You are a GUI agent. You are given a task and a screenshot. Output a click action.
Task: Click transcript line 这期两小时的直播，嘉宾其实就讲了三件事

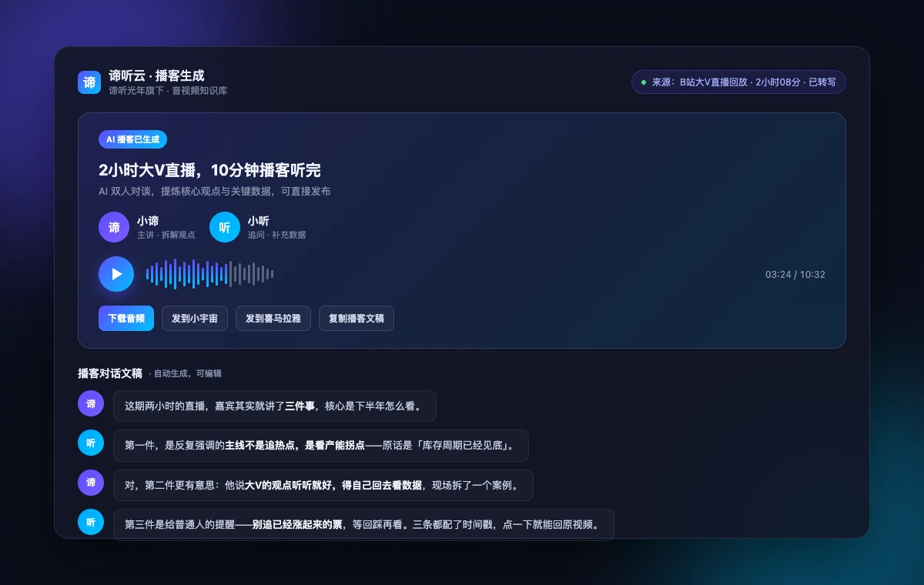[x=275, y=406]
